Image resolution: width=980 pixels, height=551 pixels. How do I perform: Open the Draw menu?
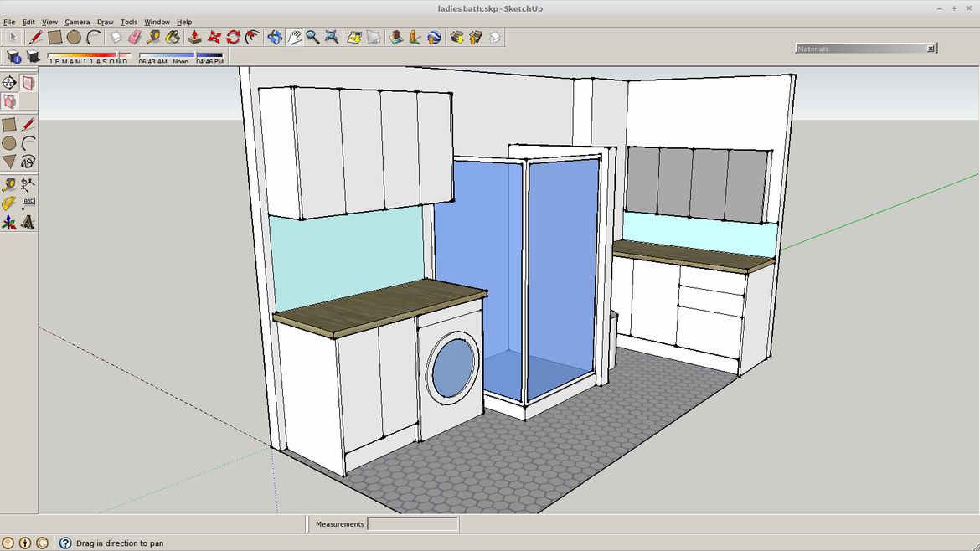point(105,22)
